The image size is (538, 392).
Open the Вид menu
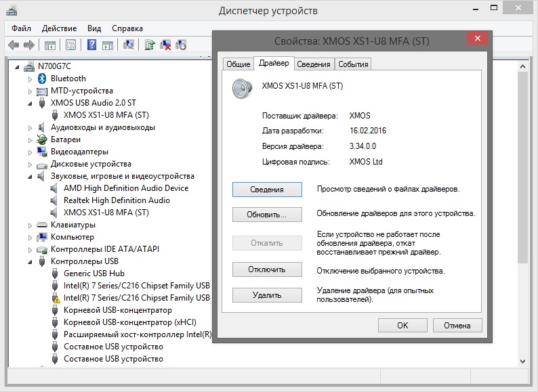pos(94,28)
